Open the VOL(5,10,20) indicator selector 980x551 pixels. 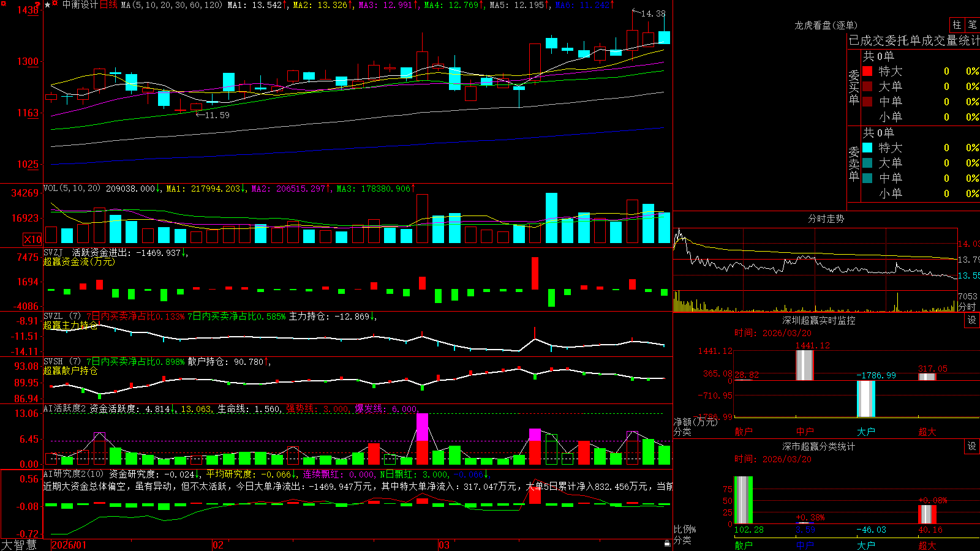pyautogui.click(x=72, y=189)
